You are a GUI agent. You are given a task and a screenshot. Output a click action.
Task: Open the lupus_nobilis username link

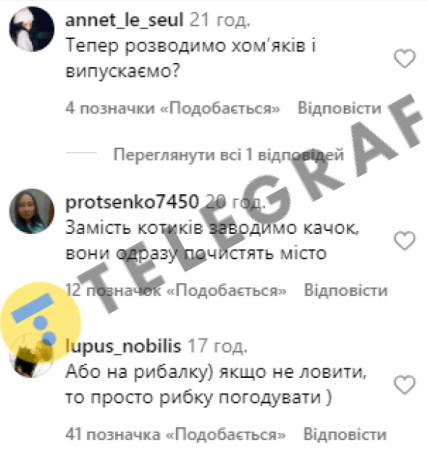(x=123, y=346)
